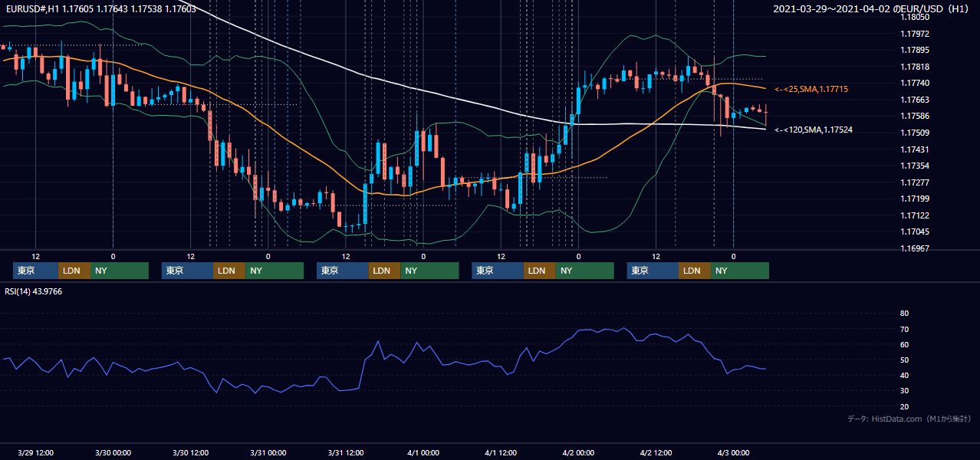Click the 1.17586 price axis label
980x460 pixels.
coord(914,116)
